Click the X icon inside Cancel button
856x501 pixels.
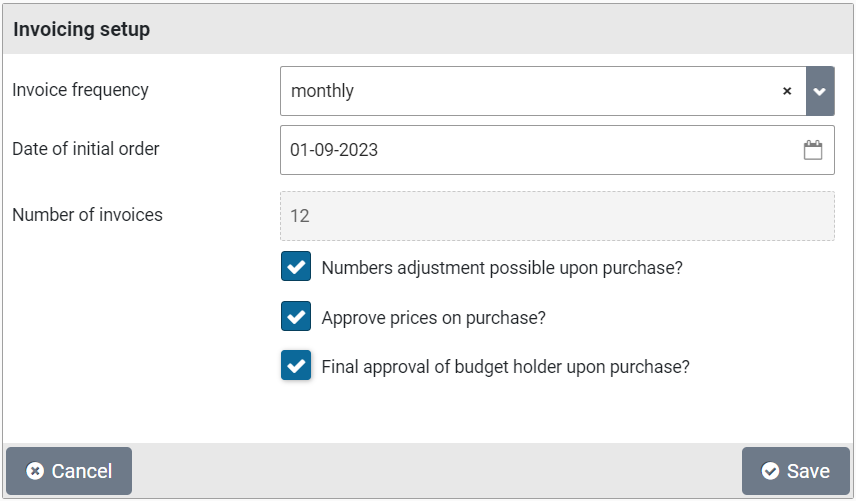tap(35, 471)
